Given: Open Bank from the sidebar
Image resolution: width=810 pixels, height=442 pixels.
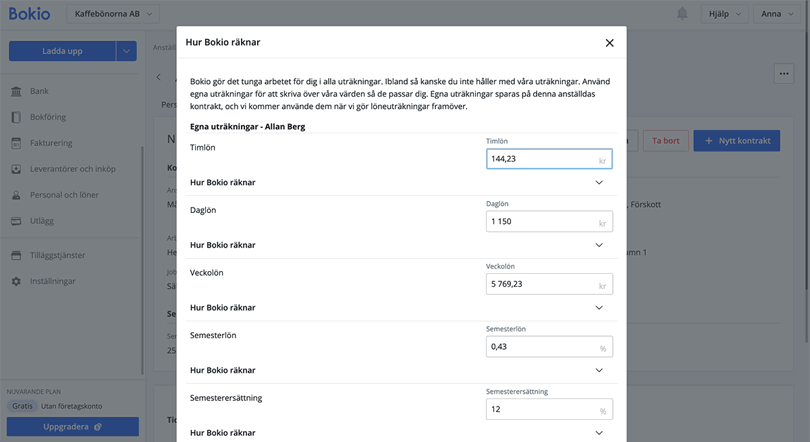Looking at the screenshot, I should 17,91.
